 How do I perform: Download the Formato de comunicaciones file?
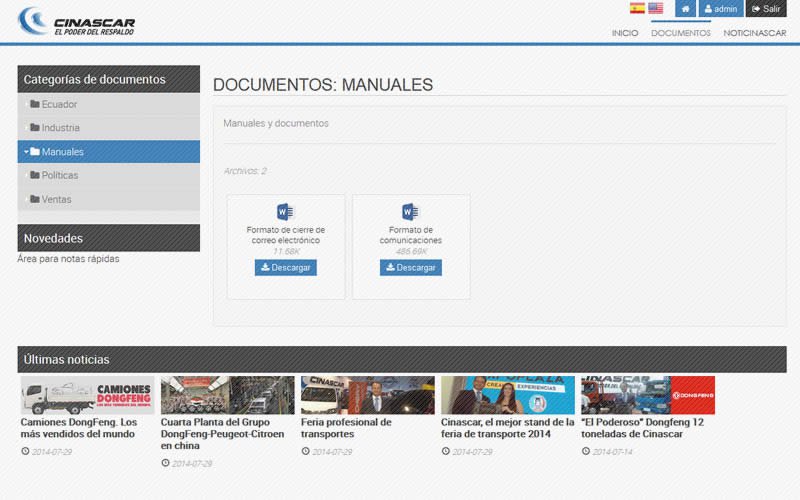point(411,268)
